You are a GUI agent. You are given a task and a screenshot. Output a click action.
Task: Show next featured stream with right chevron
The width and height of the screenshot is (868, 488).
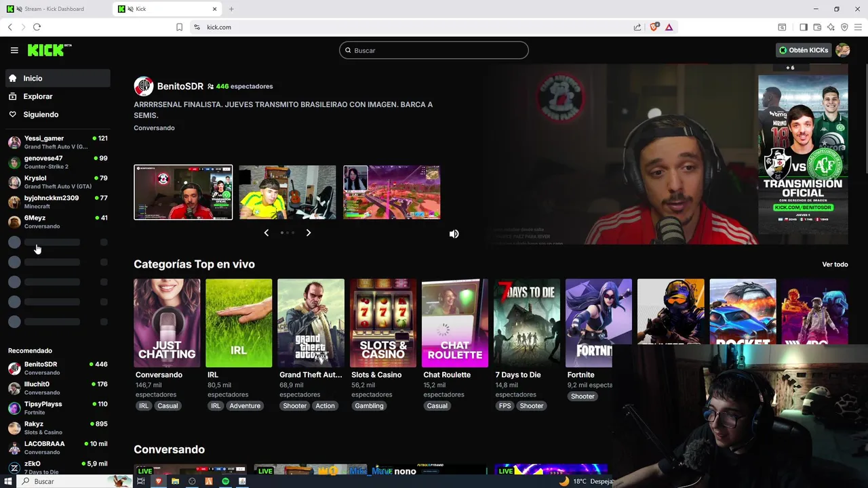309,232
